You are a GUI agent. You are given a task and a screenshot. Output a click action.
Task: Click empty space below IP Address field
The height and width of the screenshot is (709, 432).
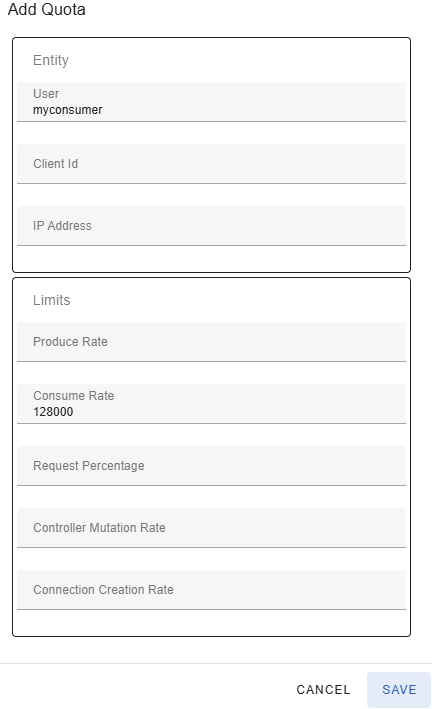(x=211, y=259)
